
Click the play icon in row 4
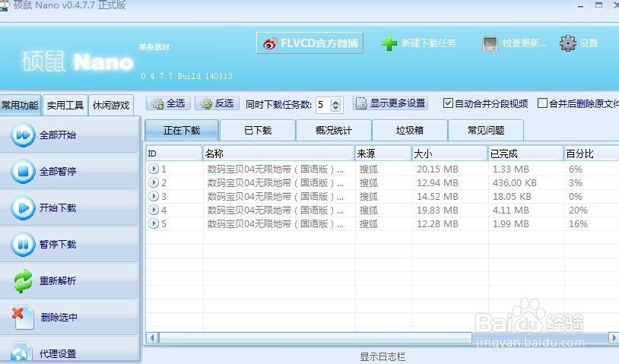point(153,210)
